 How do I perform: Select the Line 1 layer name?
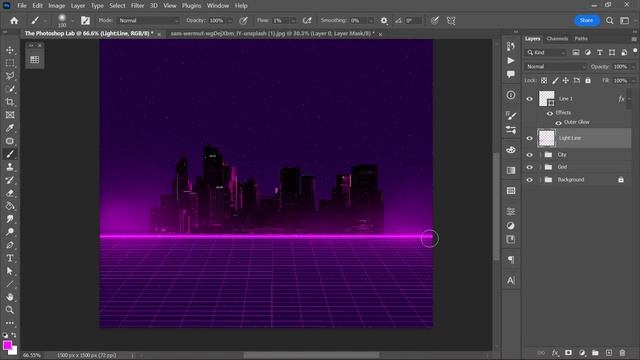pos(566,99)
